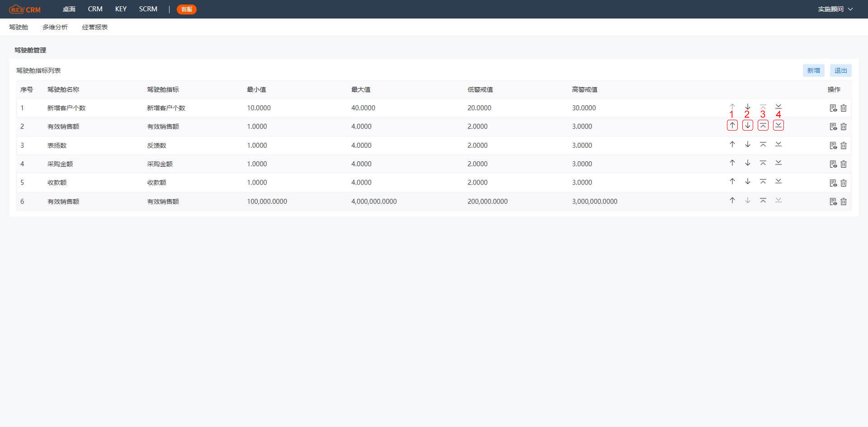Open the 多维分析 tab
Image resolution: width=868 pixels, height=427 pixels.
point(55,27)
